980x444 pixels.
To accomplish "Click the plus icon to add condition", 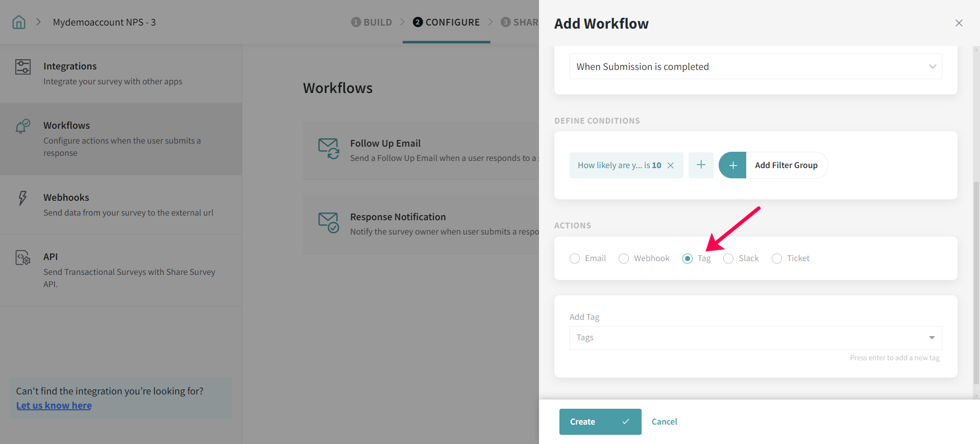I will [701, 165].
